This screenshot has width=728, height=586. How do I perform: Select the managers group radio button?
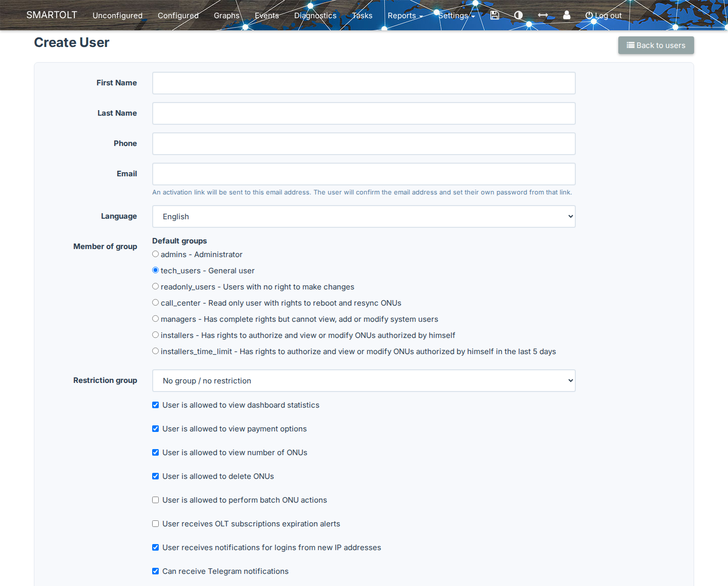156,319
